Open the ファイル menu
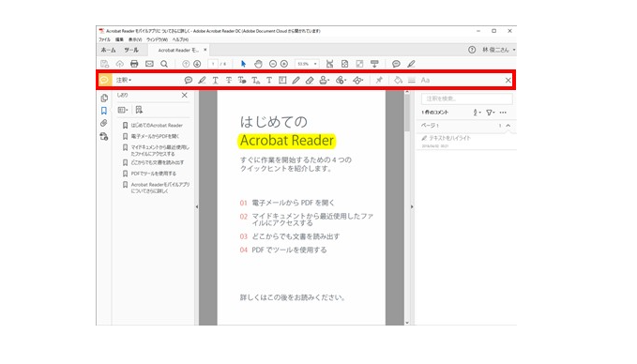 [x=104, y=39]
